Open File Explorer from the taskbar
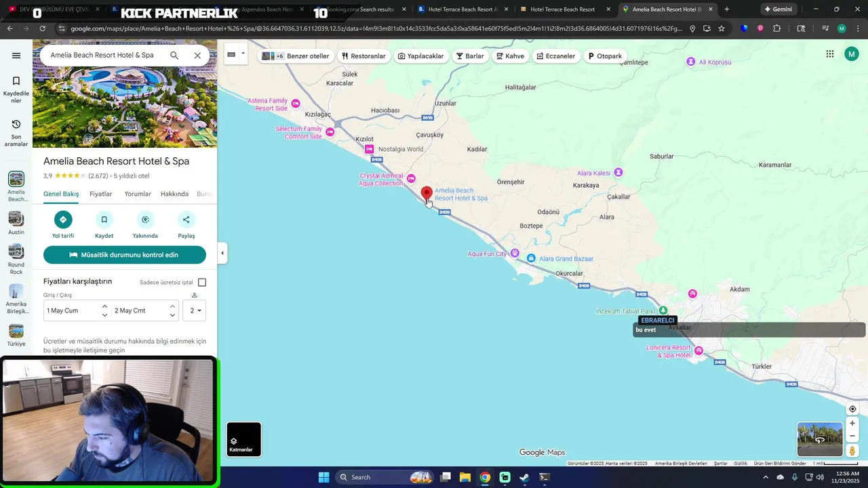868x488 pixels. tap(465, 477)
